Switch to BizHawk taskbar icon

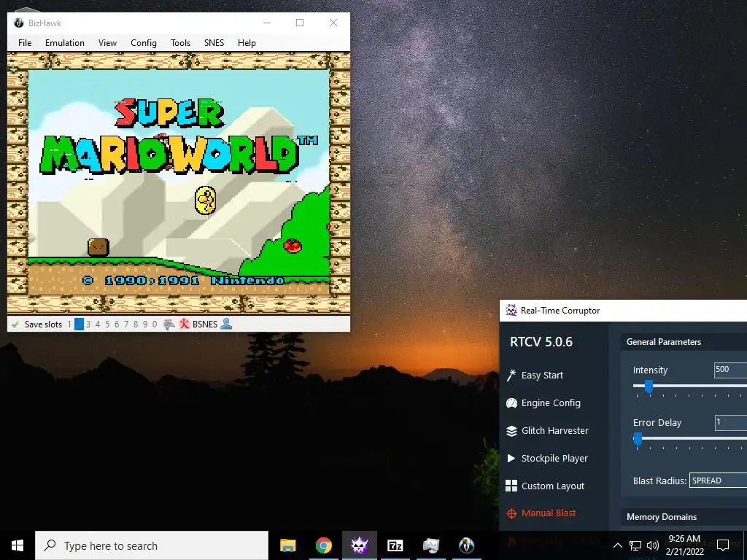point(466,545)
